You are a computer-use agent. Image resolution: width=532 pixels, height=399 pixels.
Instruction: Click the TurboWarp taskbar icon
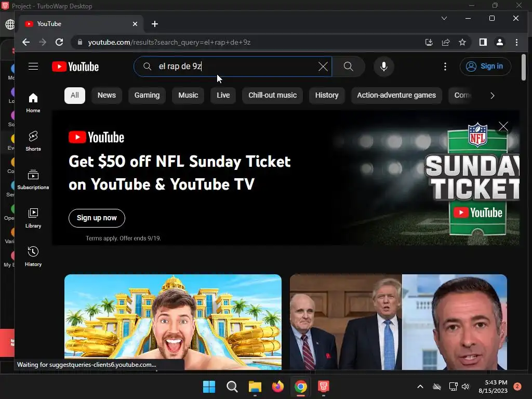point(323,387)
